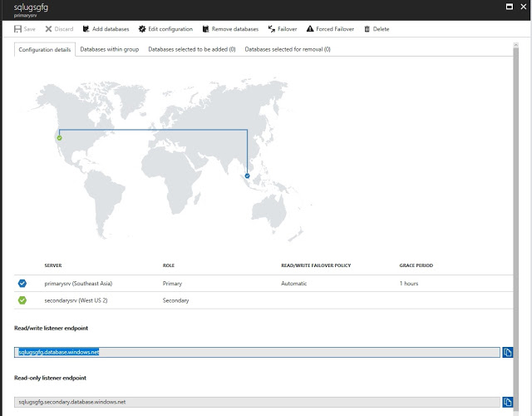Click the Primary role cell
Viewport: 532px width, 416px height.
pyautogui.click(x=172, y=283)
